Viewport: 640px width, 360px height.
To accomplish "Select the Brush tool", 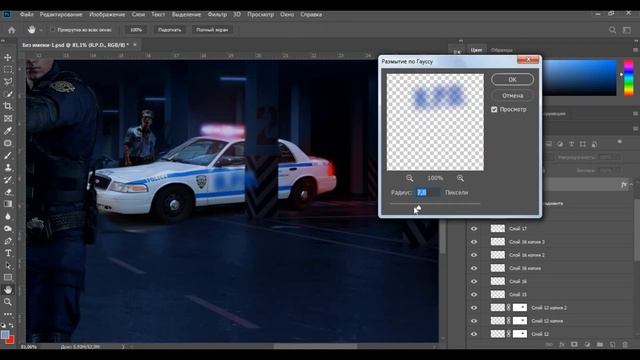I will click(8, 156).
